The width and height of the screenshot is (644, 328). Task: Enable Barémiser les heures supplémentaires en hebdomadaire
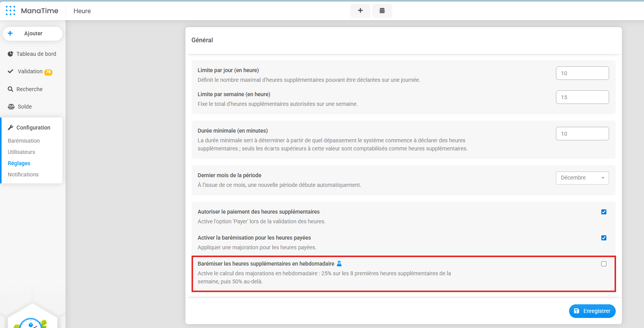coord(604,264)
